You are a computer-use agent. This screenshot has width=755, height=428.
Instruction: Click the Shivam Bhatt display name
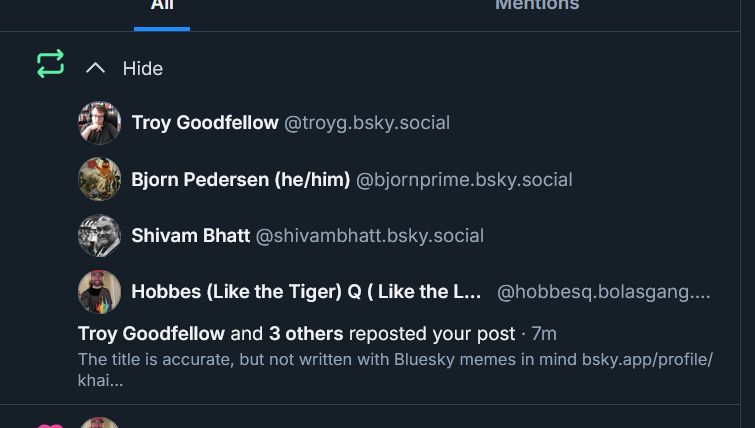tap(191, 236)
